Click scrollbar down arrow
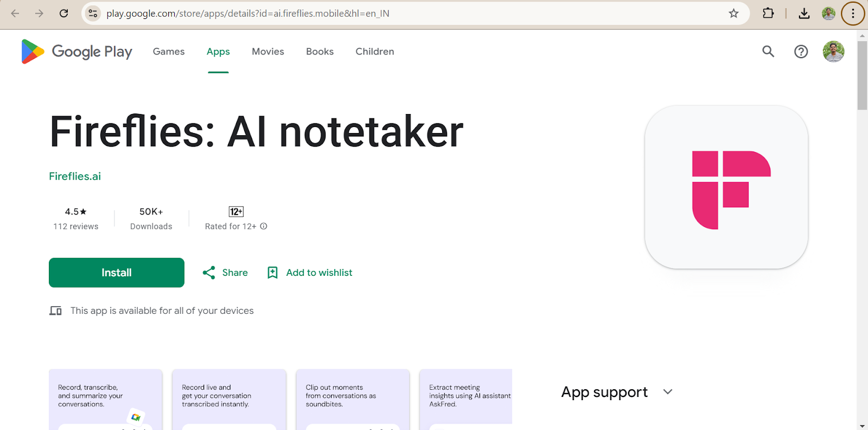 (862, 426)
